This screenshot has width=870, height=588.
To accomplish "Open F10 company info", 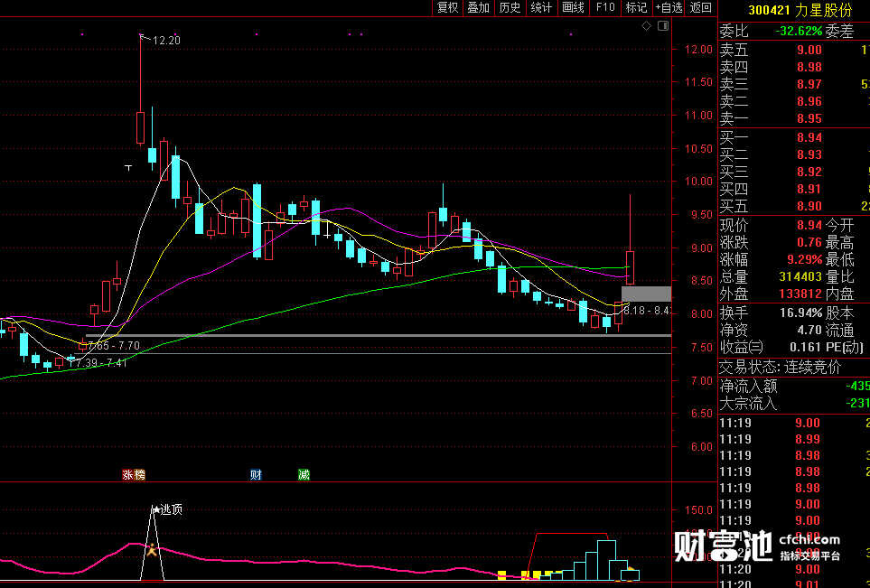I will pyautogui.click(x=605, y=7).
